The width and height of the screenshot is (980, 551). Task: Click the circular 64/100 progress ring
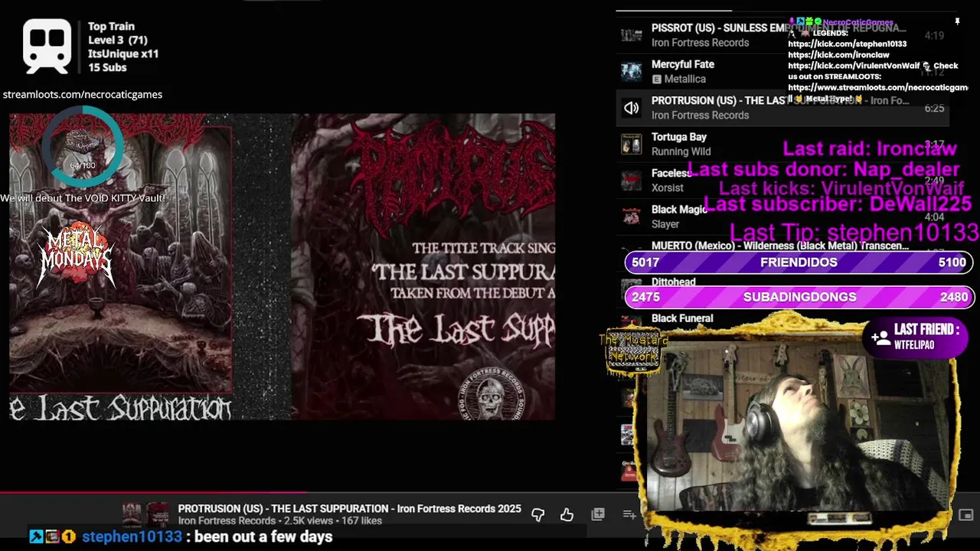pos(82,147)
